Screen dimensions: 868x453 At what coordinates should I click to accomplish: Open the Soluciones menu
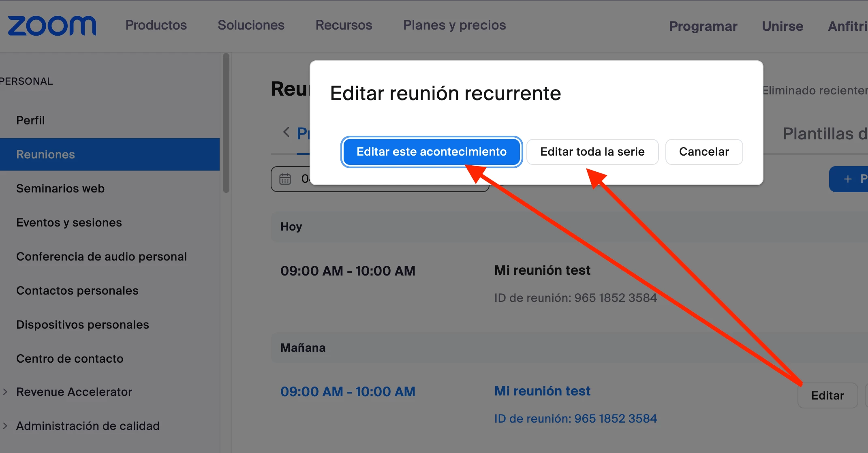(251, 25)
